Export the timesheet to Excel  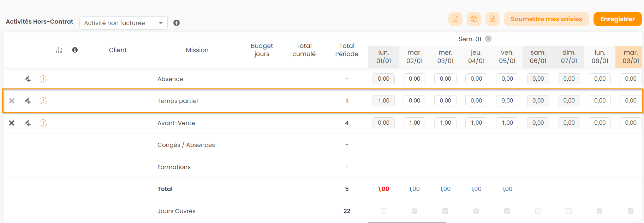click(x=492, y=19)
